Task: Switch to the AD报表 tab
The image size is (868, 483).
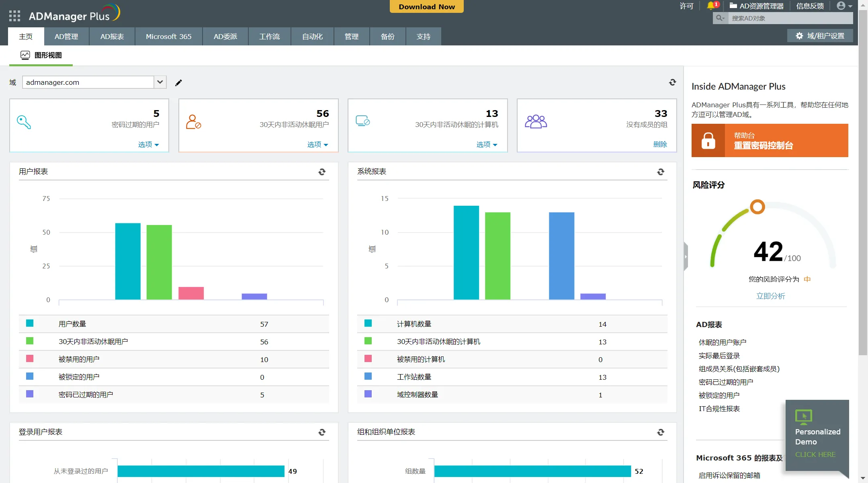Action: coord(112,37)
